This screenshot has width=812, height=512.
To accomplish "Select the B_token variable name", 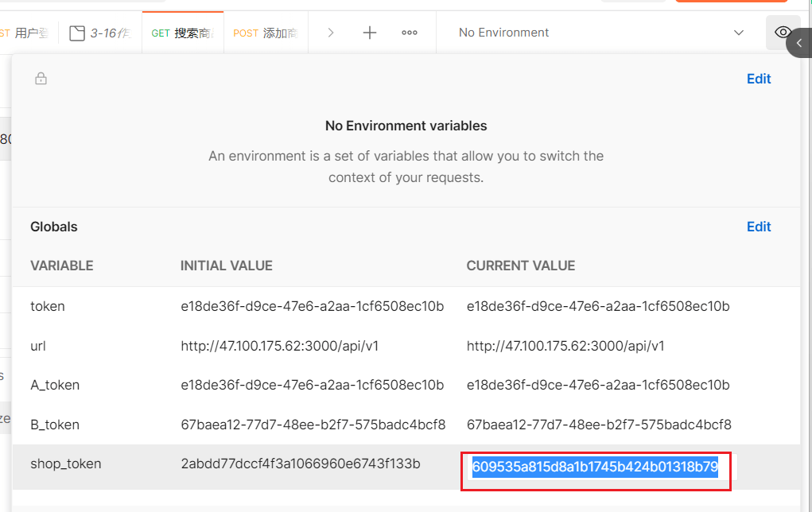I will point(55,425).
